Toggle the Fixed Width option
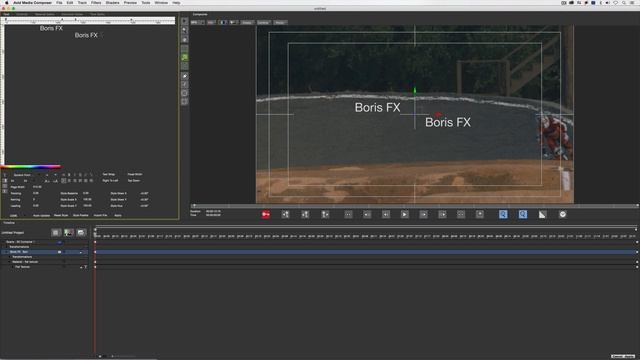 pyautogui.click(x=135, y=174)
